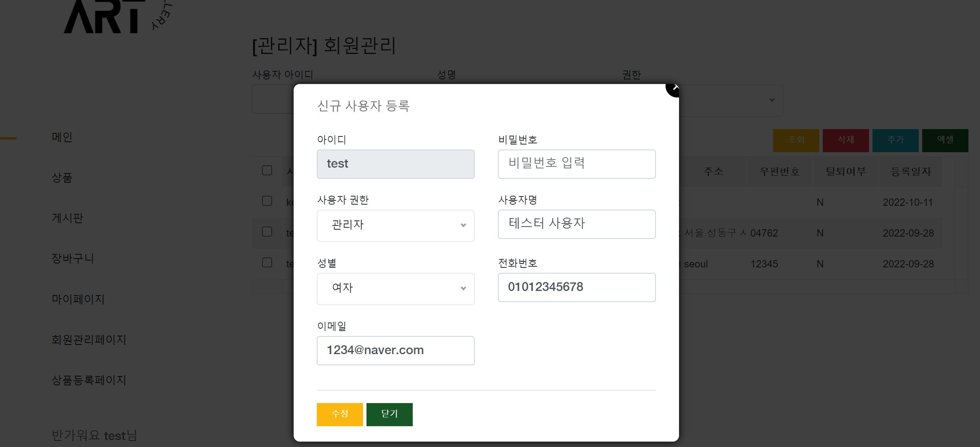
Task: Click the 비밀번호 입력 field
Action: pos(577,164)
